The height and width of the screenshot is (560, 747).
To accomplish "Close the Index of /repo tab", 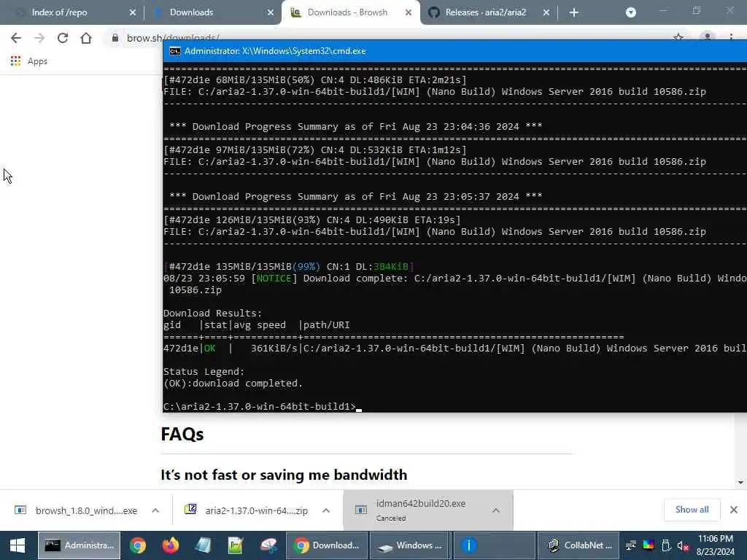I will pos(133,13).
